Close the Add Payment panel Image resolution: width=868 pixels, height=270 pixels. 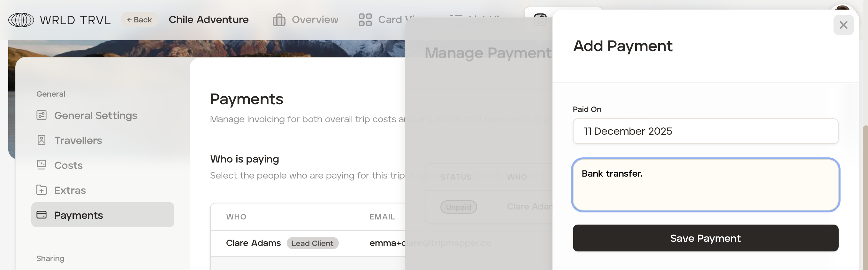843,25
